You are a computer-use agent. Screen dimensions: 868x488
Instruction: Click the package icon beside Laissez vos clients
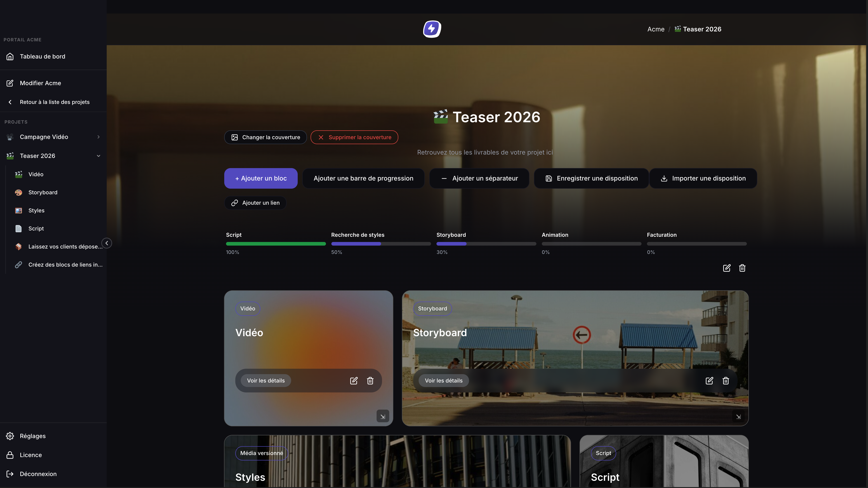[x=19, y=247]
